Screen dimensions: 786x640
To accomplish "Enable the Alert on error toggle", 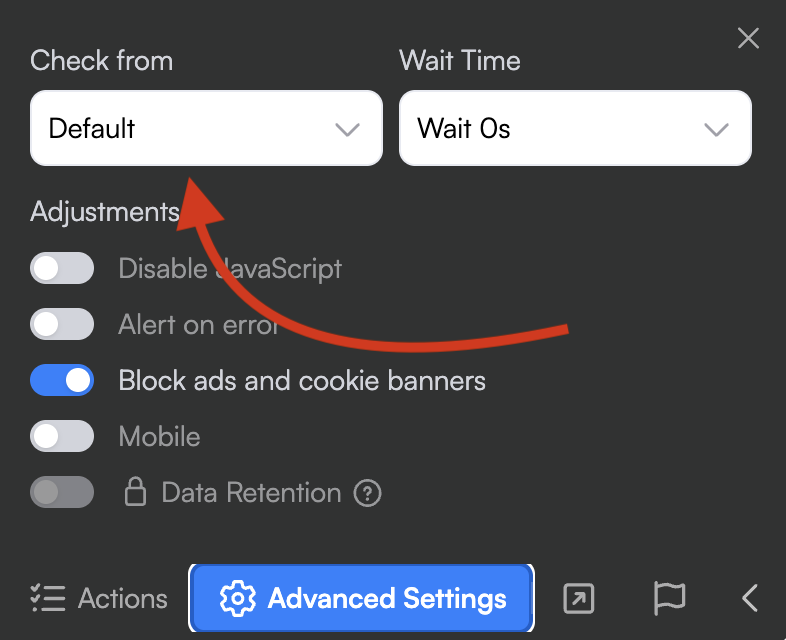I will 62,324.
